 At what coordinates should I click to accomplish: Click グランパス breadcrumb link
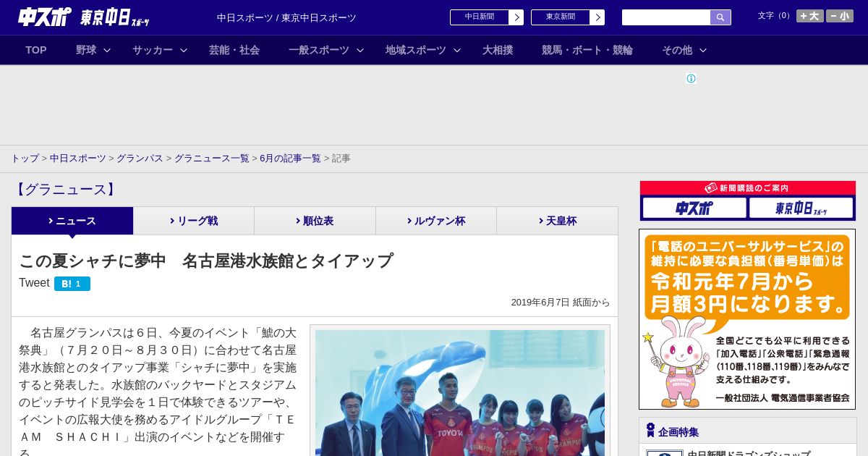pos(140,159)
